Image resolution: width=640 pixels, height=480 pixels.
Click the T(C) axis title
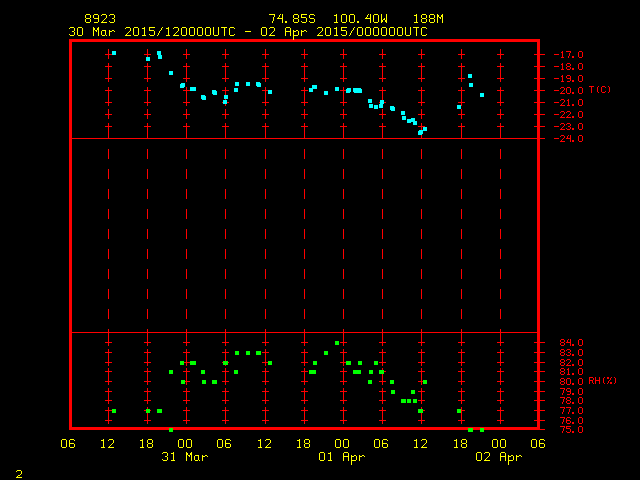tap(600, 90)
